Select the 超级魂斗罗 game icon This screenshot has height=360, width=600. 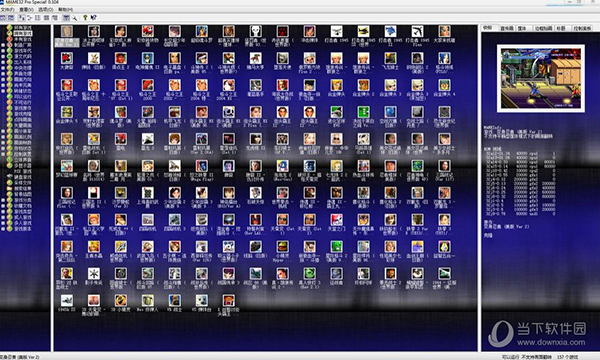click(202, 31)
